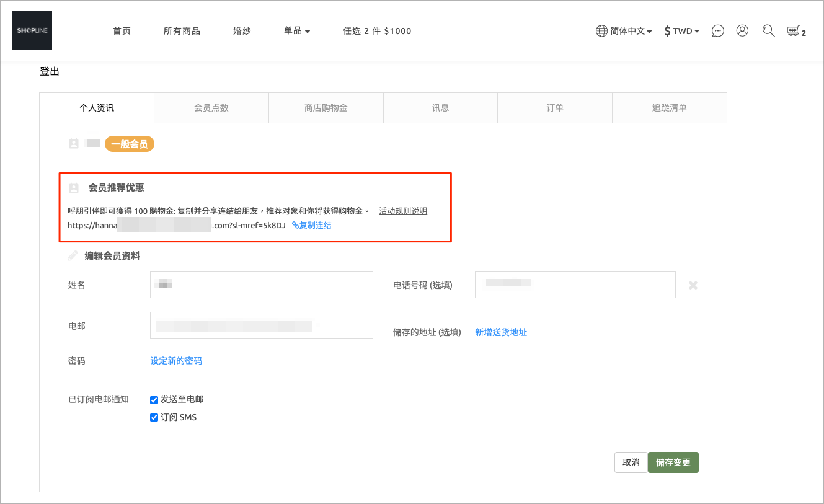The image size is (824, 504).
Task: Click the globe language icon
Action: click(601, 31)
